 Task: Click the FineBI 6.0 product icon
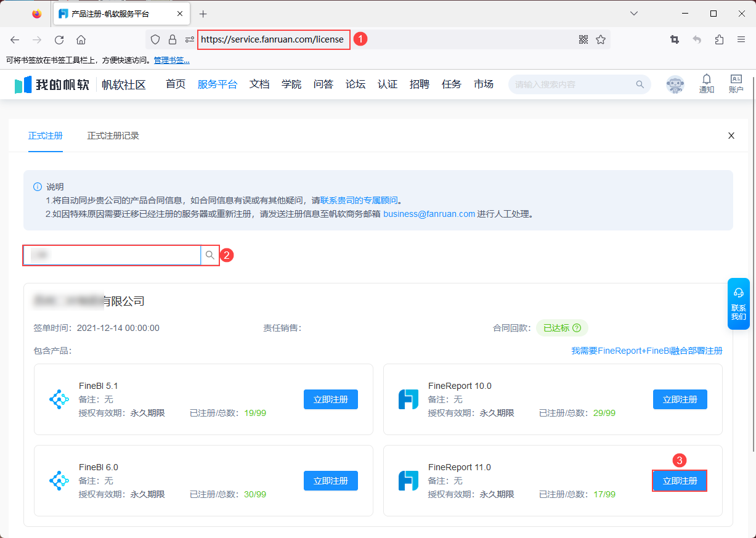59,481
